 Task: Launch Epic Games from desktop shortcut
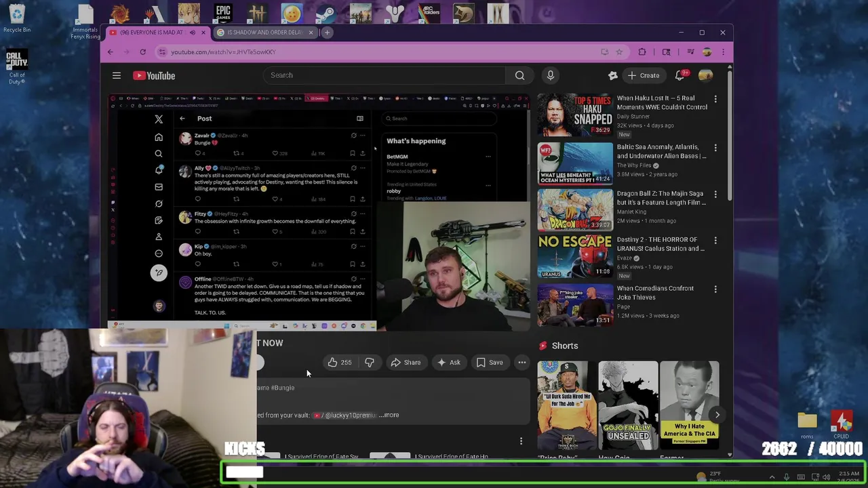pos(223,13)
